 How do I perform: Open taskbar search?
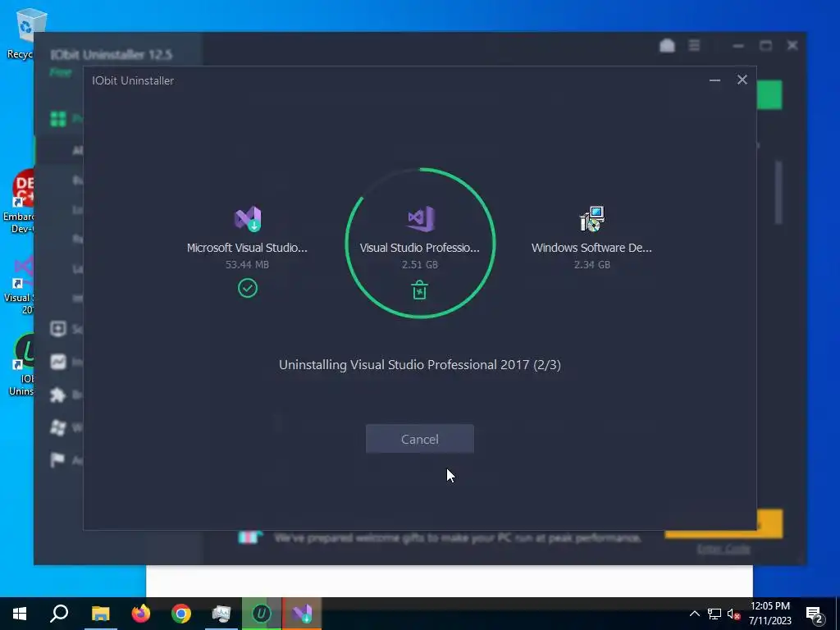click(x=59, y=614)
